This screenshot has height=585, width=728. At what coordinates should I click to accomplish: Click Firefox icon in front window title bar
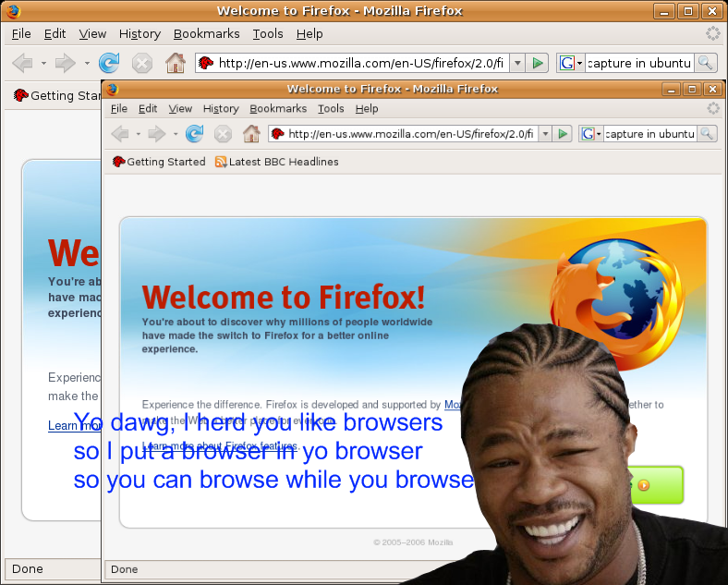[x=113, y=89]
